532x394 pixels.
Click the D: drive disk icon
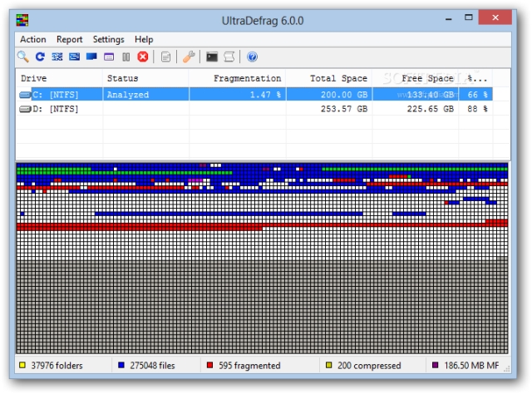pos(25,109)
